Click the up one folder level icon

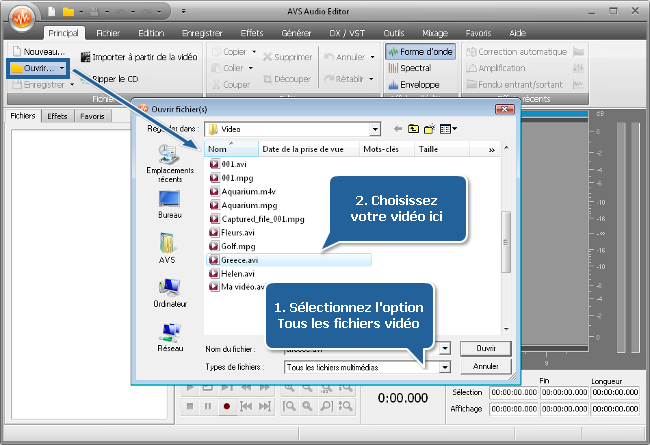click(413, 129)
